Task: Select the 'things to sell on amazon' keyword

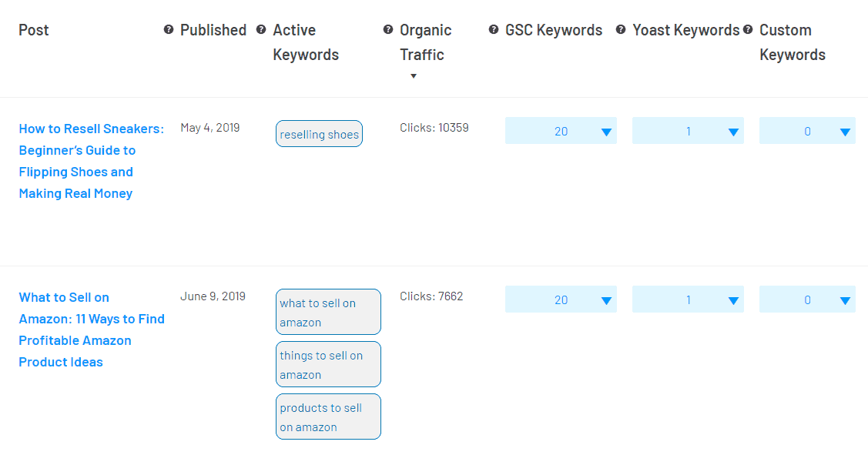Action: pyautogui.click(x=328, y=364)
